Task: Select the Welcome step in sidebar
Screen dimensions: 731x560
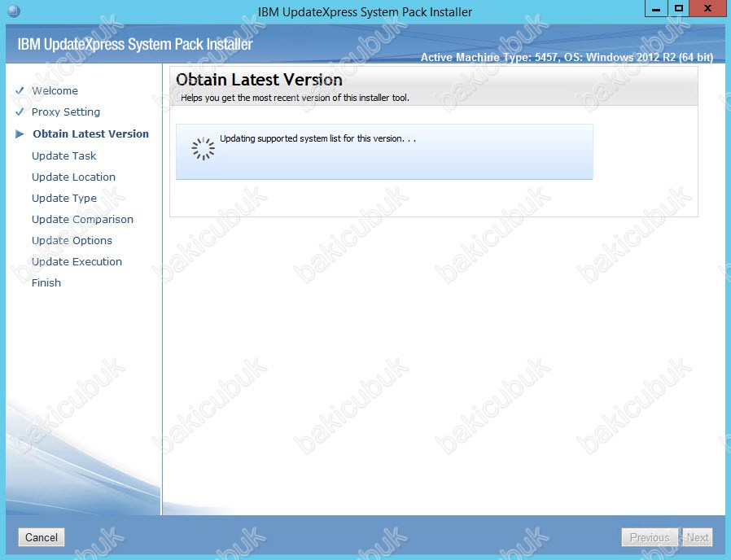Action: [55, 90]
